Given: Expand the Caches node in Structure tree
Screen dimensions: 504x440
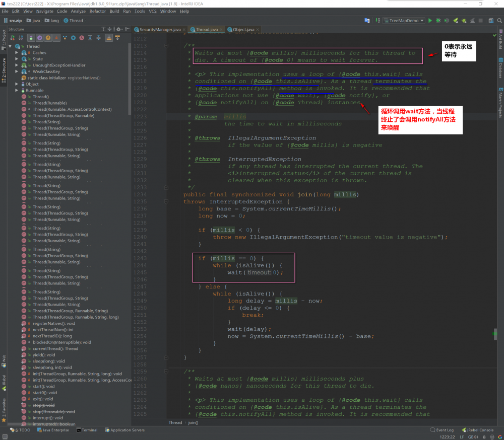Looking at the screenshot, I should tap(17, 52).
